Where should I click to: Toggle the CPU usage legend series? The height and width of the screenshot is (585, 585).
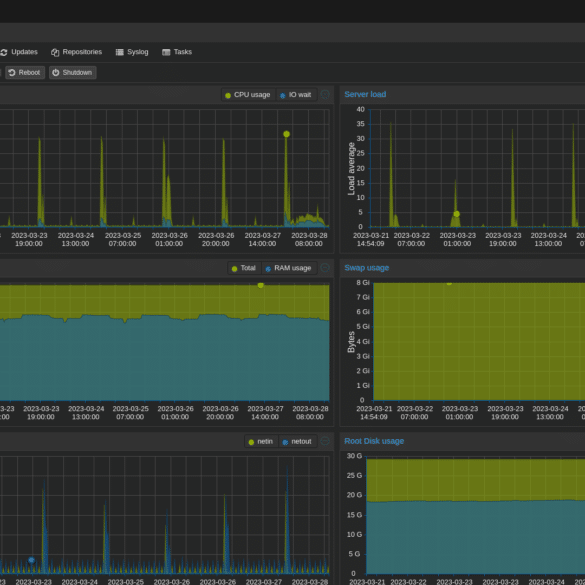248,95
